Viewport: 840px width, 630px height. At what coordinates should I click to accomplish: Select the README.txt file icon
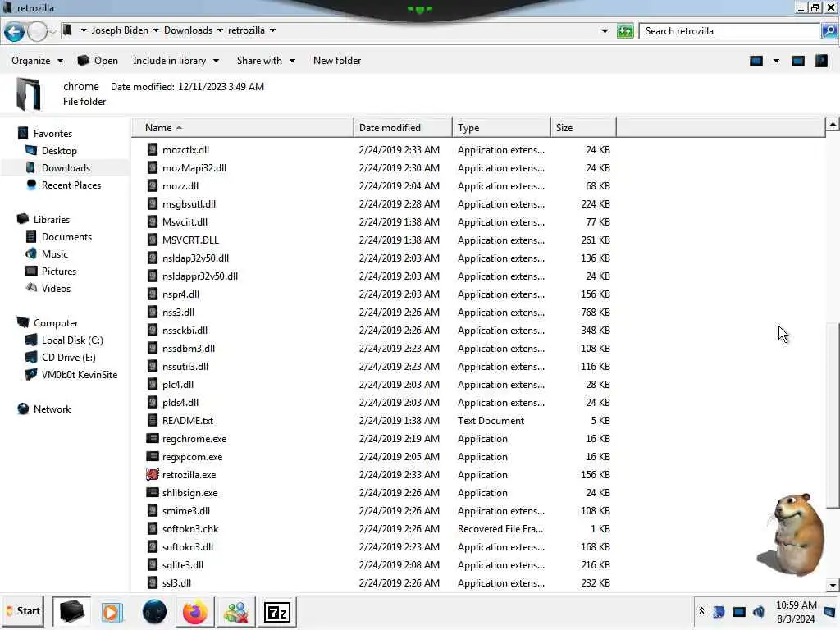point(152,421)
